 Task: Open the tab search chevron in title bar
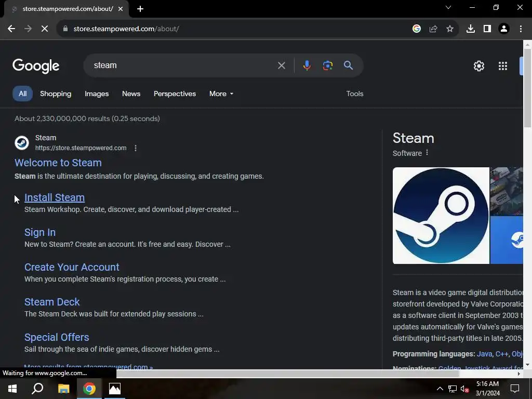tap(448, 7)
